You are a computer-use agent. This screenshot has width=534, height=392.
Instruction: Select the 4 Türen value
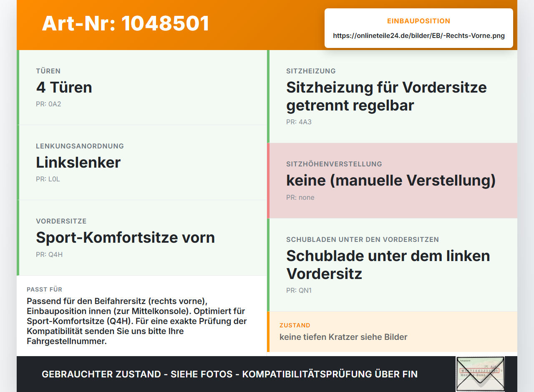point(64,87)
